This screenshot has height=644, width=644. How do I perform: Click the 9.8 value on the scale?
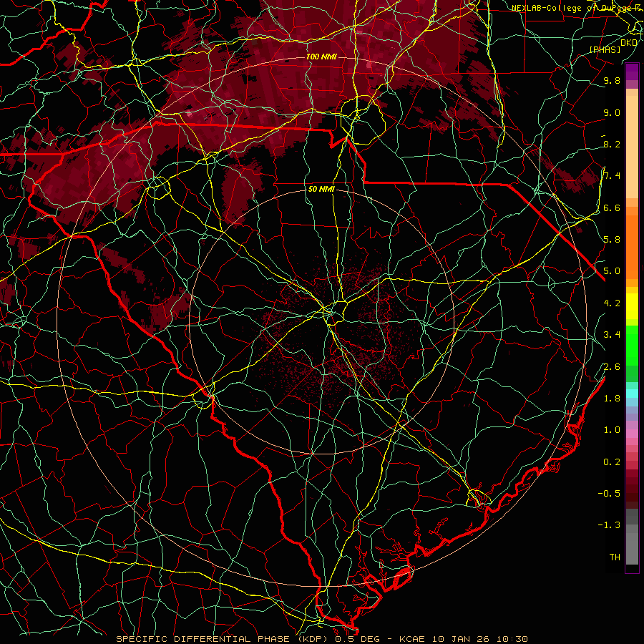tap(612, 81)
